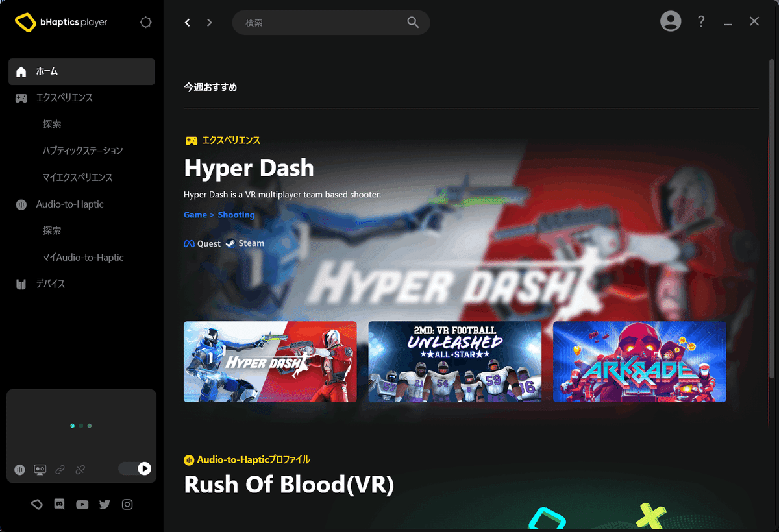The image size is (779, 532).
Task: Click the gamepad icon beside エクスペリエンス in the sidebar
Action: (x=21, y=98)
